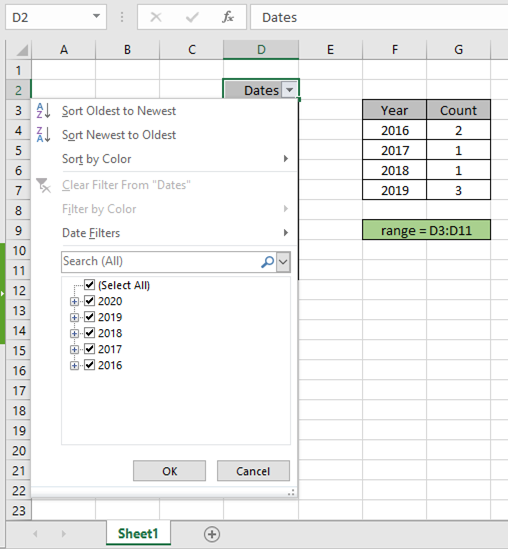Viewport: 508px width, 549px height.
Task: Click the Sort Newest to Oldest Z-A icon
Action: click(x=43, y=135)
